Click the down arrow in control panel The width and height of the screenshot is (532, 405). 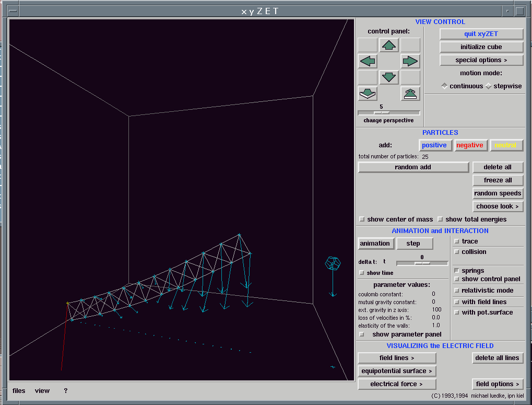pyautogui.click(x=389, y=78)
